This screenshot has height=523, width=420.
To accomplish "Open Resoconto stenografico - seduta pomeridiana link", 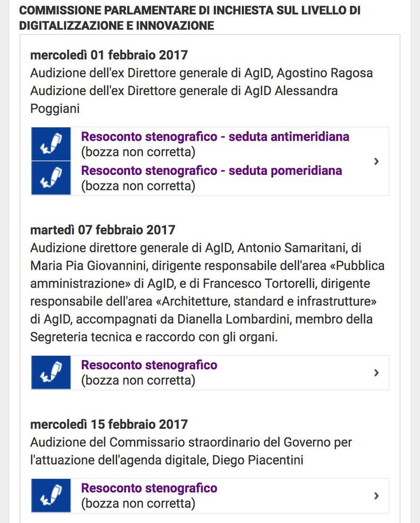I will pyautogui.click(x=212, y=170).
